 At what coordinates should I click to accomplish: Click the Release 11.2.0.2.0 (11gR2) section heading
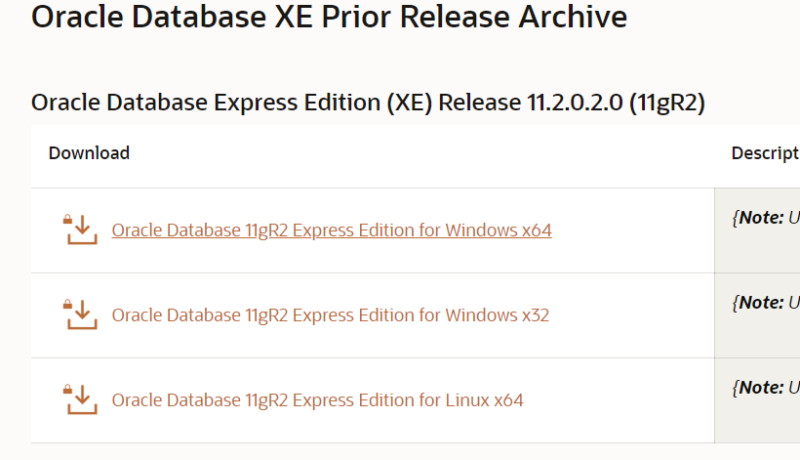coord(368,102)
